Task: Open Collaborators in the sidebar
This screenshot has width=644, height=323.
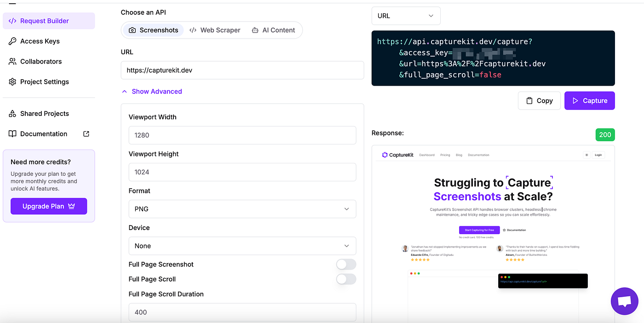Action: (x=40, y=61)
